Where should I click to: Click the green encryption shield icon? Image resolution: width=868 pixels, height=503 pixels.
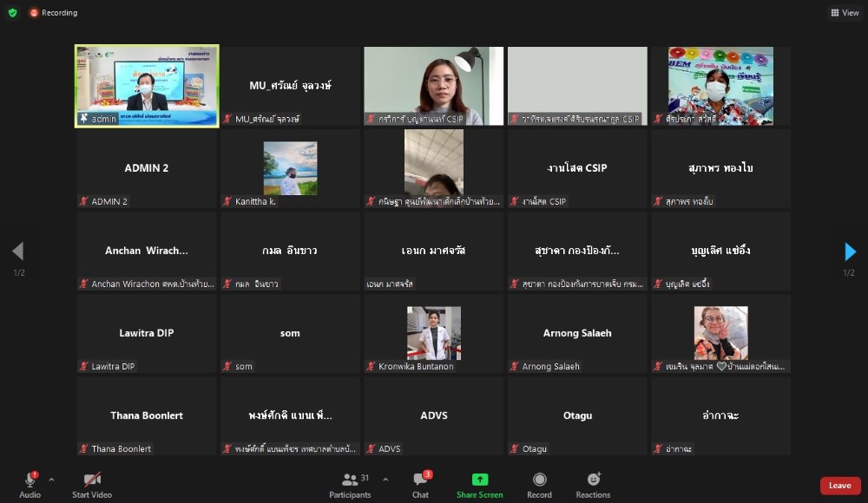pyautogui.click(x=12, y=13)
